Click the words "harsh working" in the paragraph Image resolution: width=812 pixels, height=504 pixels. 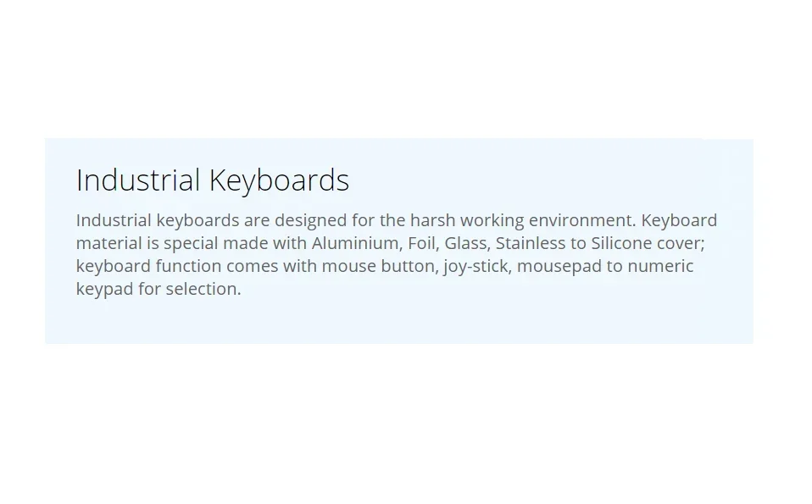(x=467, y=220)
